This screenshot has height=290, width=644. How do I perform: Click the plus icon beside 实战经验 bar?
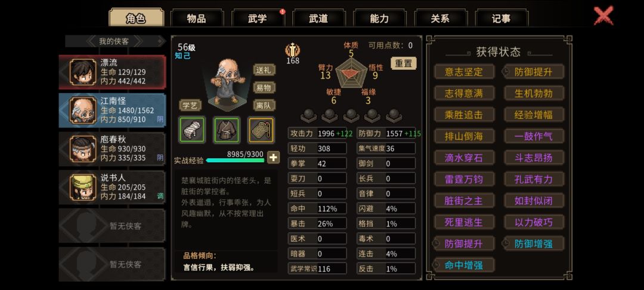(x=274, y=158)
